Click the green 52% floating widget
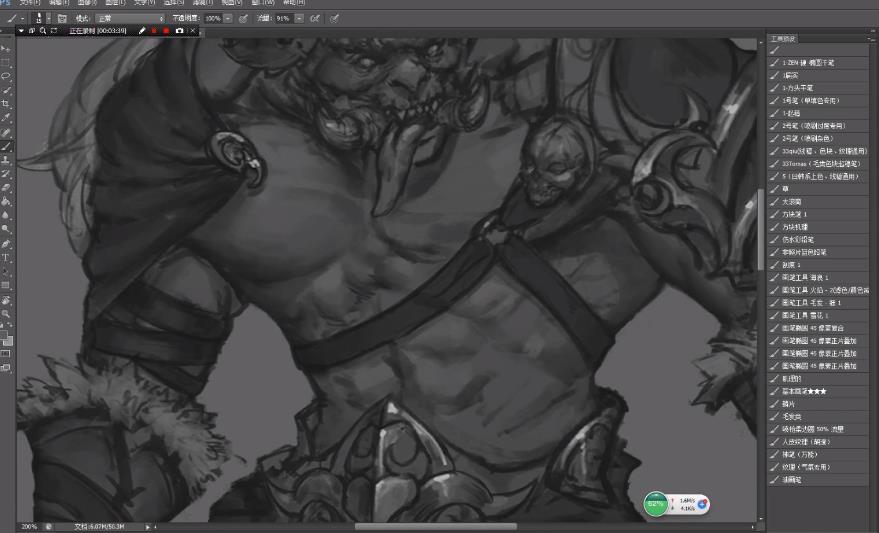 (x=656, y=504)
